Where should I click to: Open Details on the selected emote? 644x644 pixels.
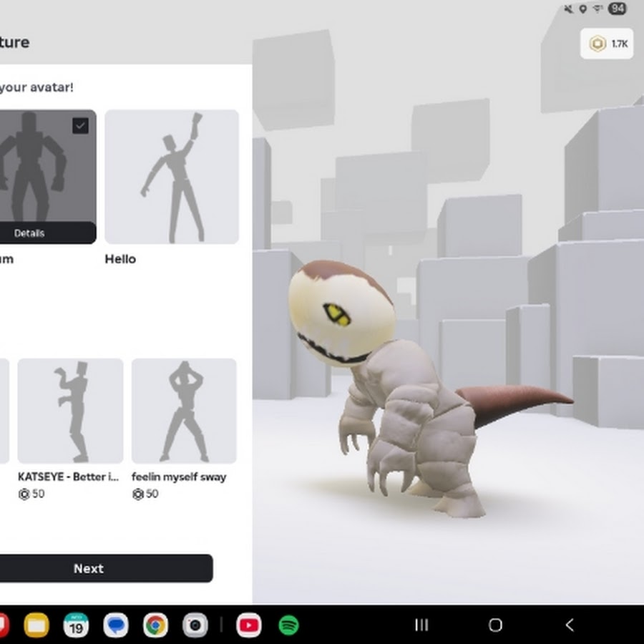pyautogui.click(x=30, y=233)
